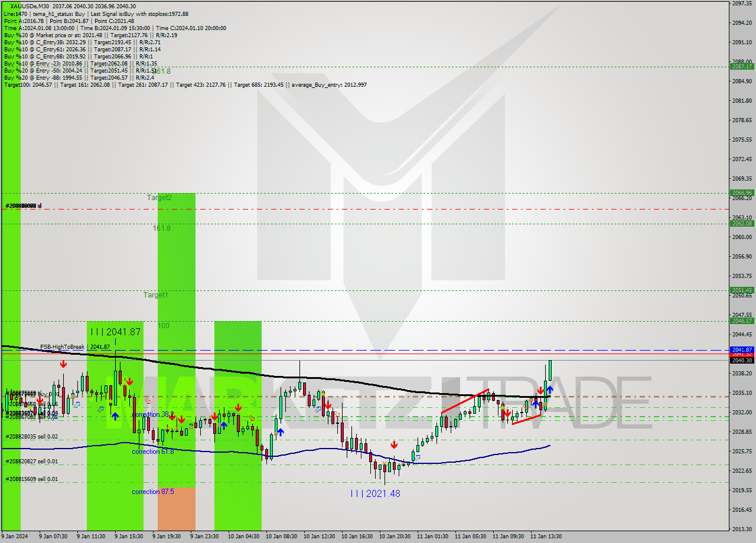756x543 pixels.
Task: Click the 2097.35 price axis value
Action: (742, 3)
